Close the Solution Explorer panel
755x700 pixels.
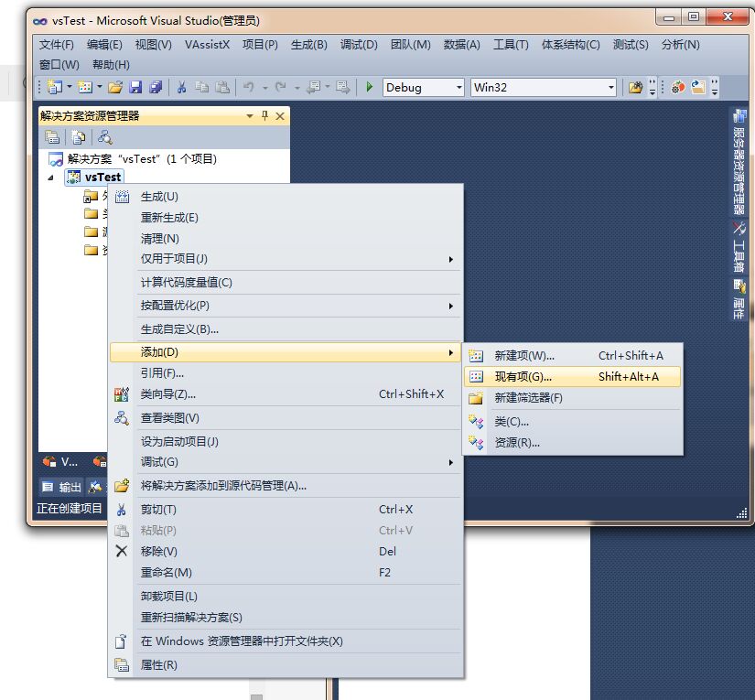[280, 116]
